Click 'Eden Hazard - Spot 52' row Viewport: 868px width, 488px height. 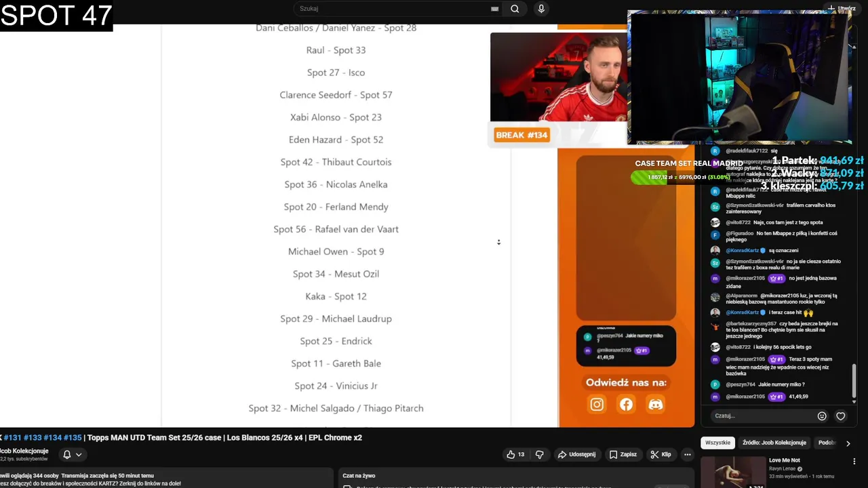click(x=336, y=140)
